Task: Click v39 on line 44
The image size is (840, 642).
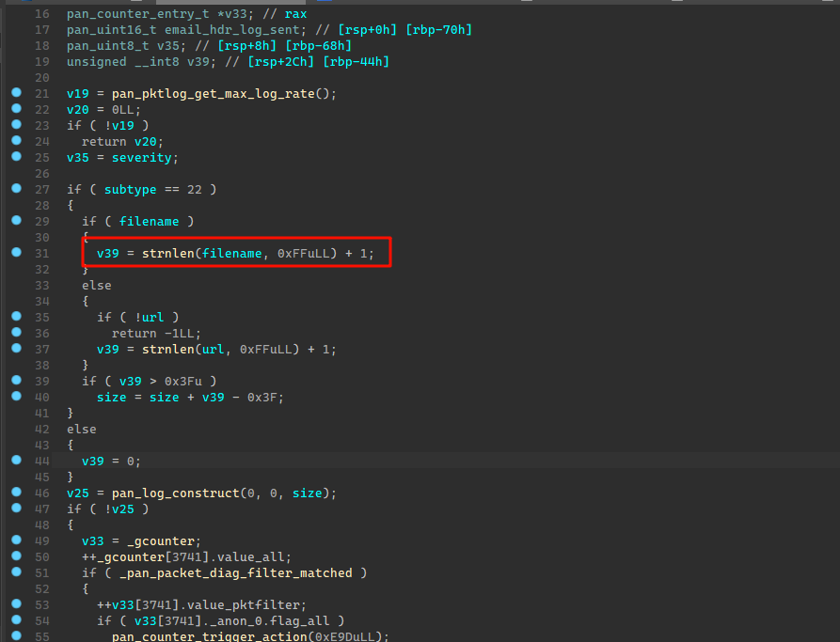Action: pos(93,462)
